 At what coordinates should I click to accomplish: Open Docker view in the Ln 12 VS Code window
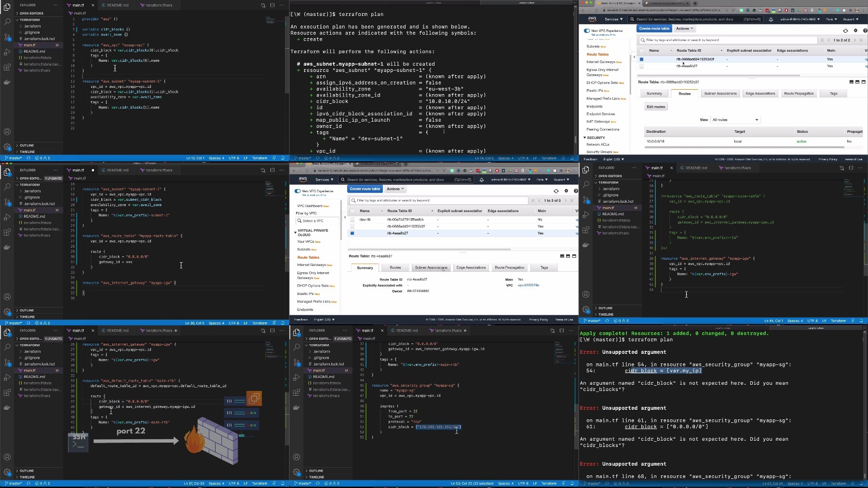pyautogui.click(x=7, y=82)
